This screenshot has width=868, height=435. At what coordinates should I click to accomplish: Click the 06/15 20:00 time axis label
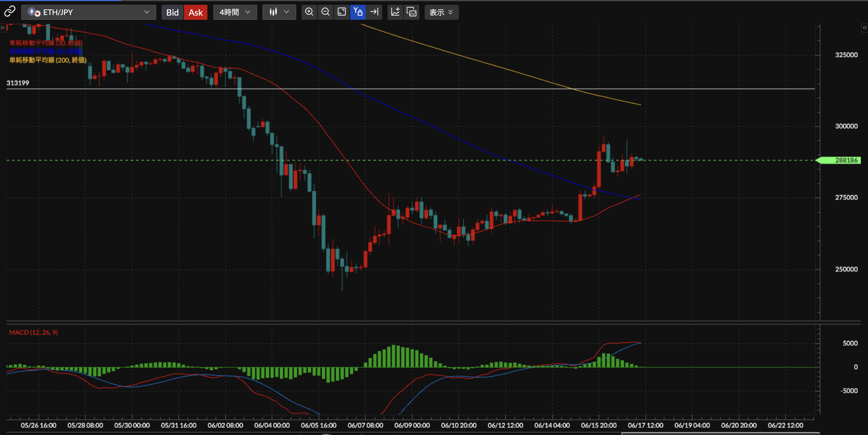click(599, 426)
